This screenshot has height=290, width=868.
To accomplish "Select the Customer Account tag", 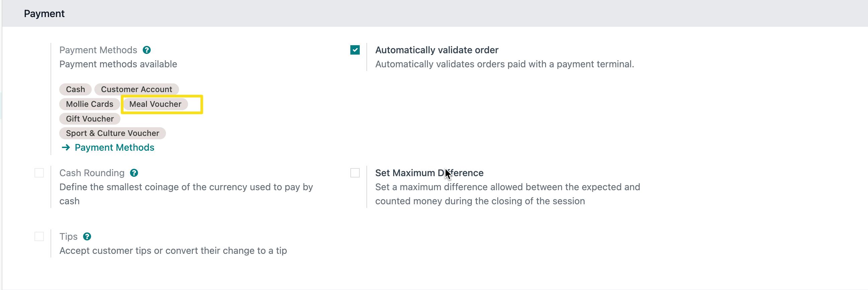I will [137, 89].
